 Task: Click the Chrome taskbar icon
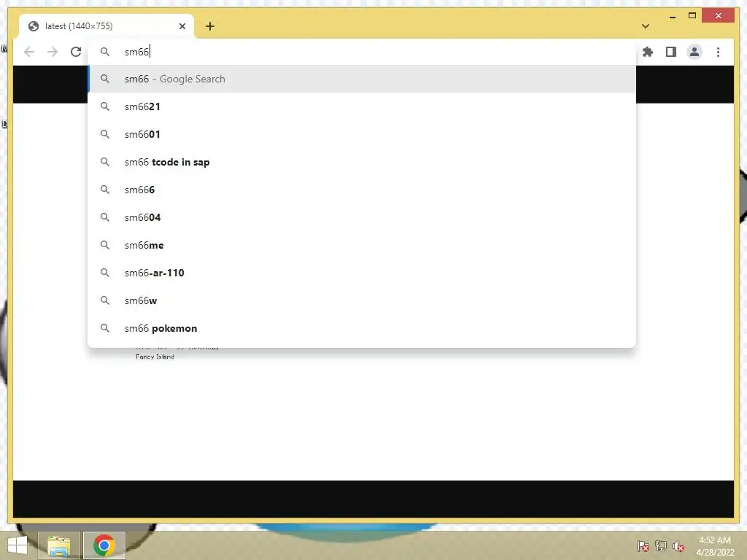[x=104, y=545]
